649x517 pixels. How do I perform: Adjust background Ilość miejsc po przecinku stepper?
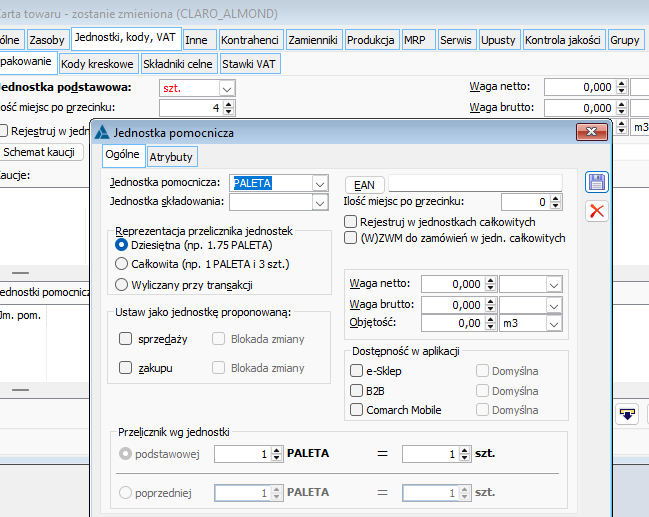point(228,108)
